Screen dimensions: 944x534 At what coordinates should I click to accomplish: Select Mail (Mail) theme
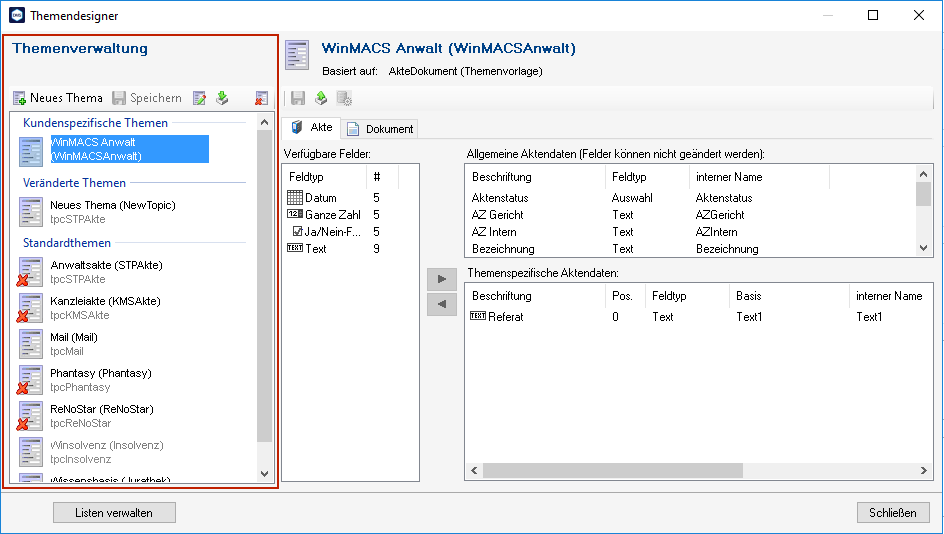pos(73,344)
